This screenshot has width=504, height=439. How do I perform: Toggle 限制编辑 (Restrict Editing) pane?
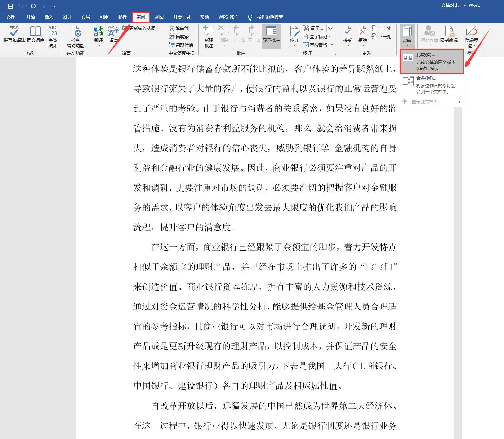[x=449, y=34]
